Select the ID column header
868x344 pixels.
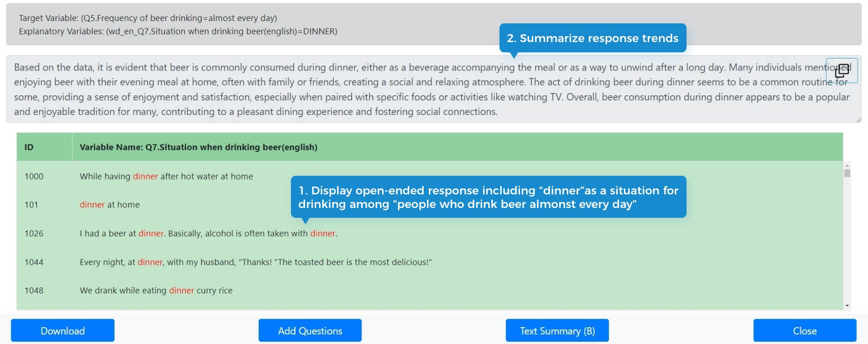44,147
